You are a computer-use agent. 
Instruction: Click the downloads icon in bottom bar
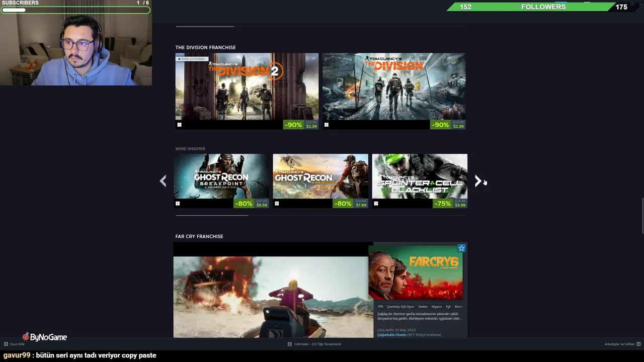[290, 344]
